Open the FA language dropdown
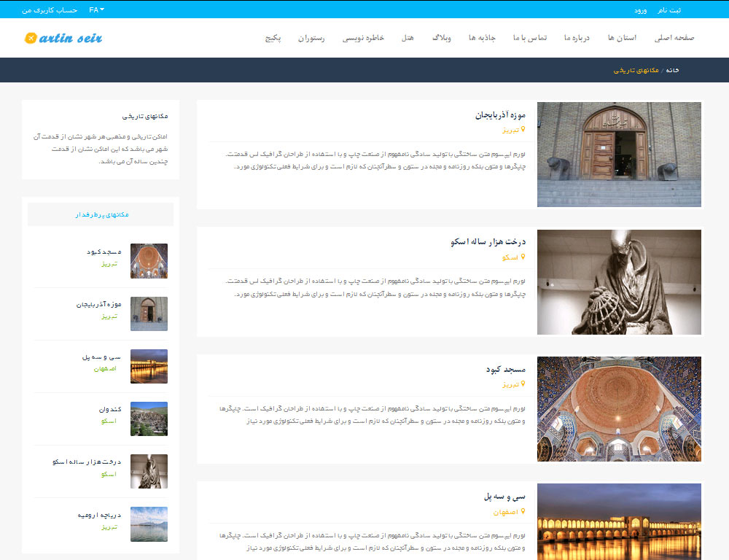 click(x=97, y=9)
